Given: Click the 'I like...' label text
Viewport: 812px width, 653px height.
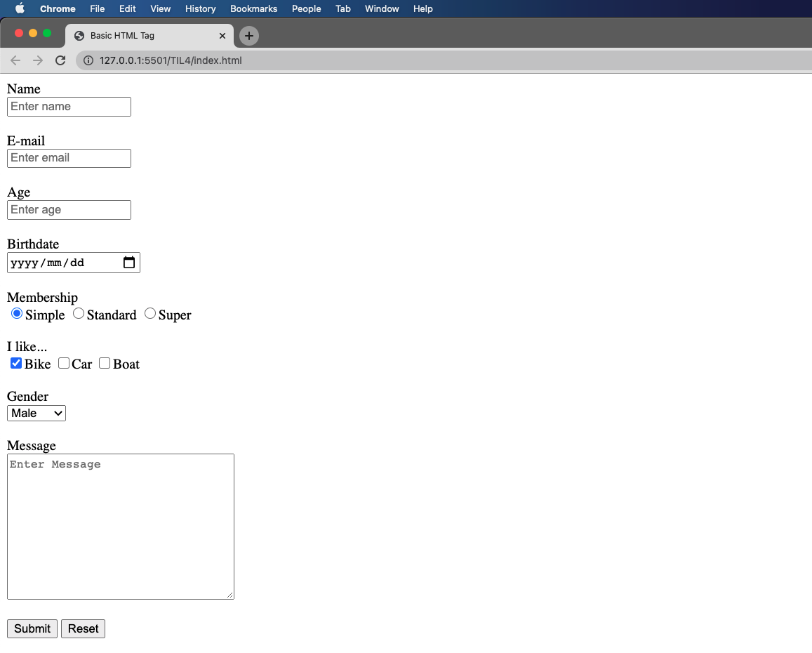Looking at the screenshot, I should click(x=27, y=347).
